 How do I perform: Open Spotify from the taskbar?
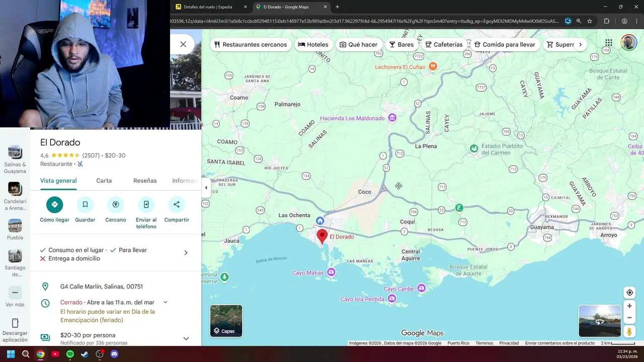(x=70, y=354)
